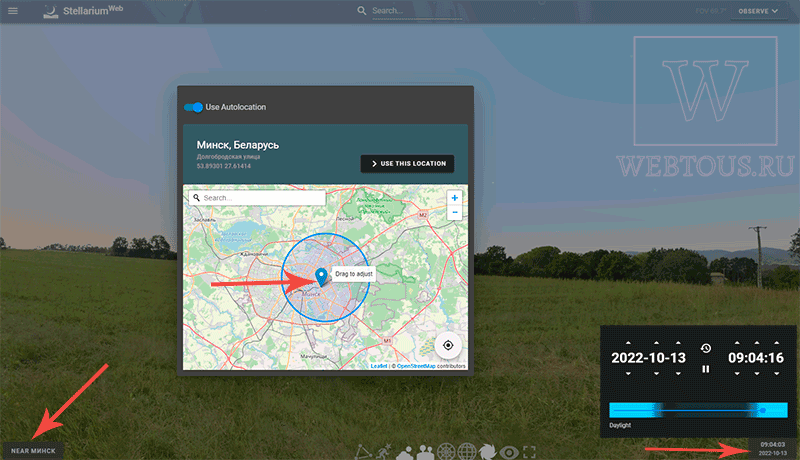
Task: Toggle constellation art icon
Action: (384, 452)
